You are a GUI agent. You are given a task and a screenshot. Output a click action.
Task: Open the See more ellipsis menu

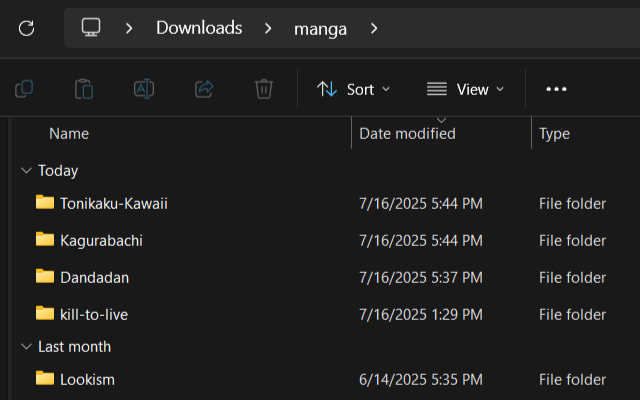click(x=556, y=89)
